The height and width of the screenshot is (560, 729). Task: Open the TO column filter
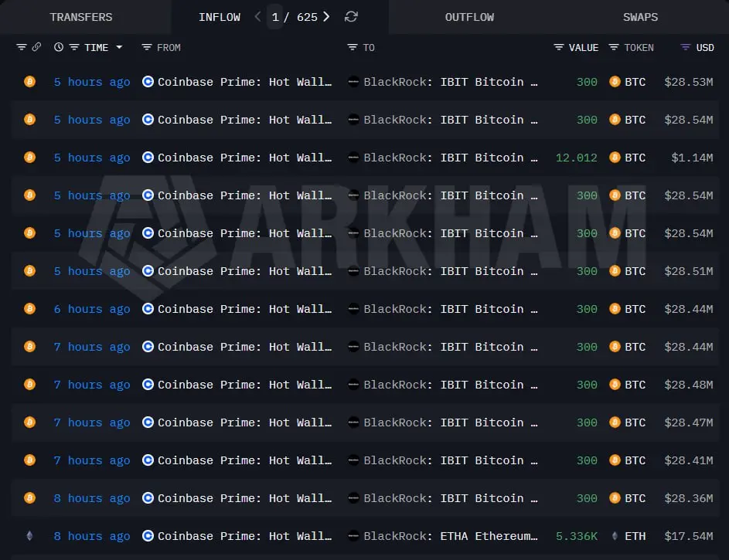click(353, 47)
